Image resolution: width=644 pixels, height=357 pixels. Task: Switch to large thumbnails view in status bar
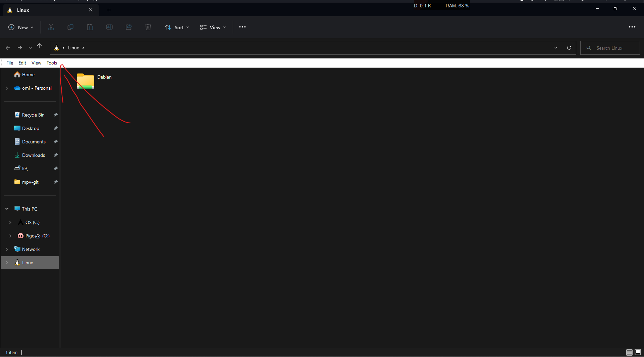coord(638,352)
